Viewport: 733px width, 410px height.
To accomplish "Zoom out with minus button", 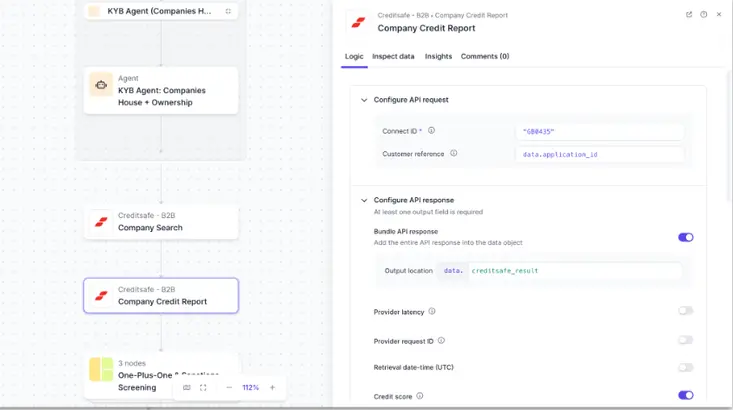I will [229, 388].
